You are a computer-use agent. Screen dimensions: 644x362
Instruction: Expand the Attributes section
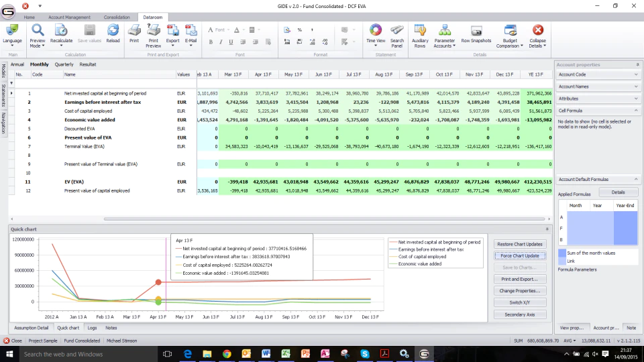pyautogui.click(x=598, y=99)
